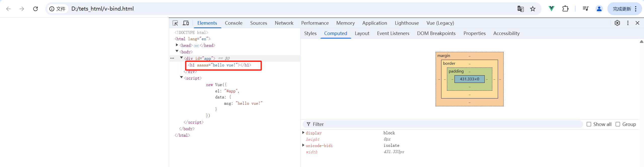Open the Accessibility pane
644x167 pixels.
tap(506, 33)
